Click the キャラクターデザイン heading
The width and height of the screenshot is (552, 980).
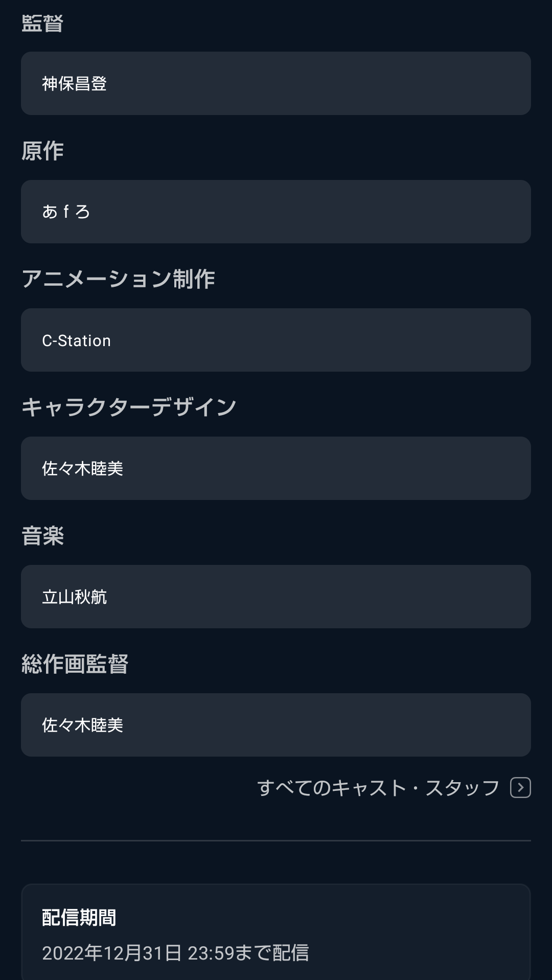coord(129,407)
